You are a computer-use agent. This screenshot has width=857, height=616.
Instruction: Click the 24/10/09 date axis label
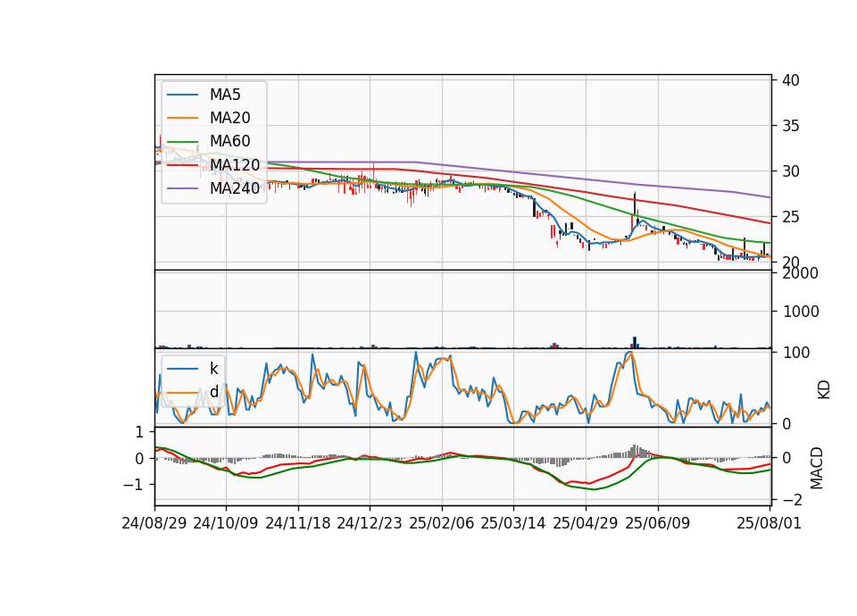coord(225,523)
